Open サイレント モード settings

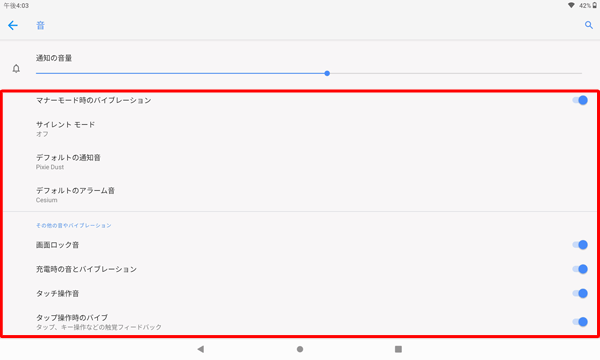300,129
